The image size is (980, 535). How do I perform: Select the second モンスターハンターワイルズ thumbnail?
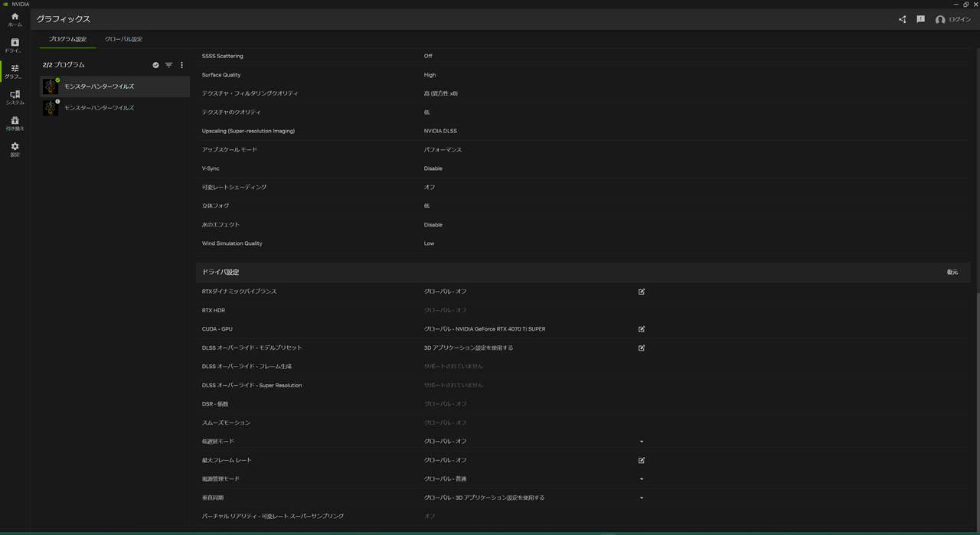tap(51, 108)
